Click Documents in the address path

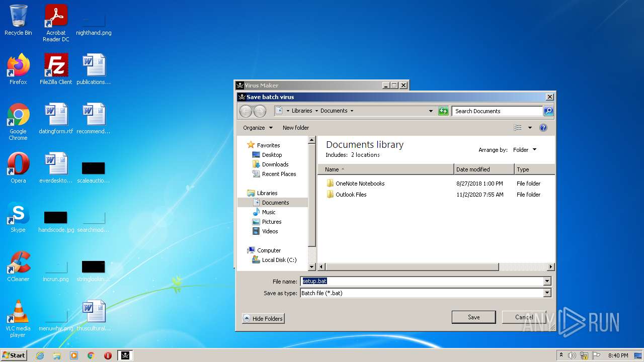pyautogui.click(x=334, y=111)
